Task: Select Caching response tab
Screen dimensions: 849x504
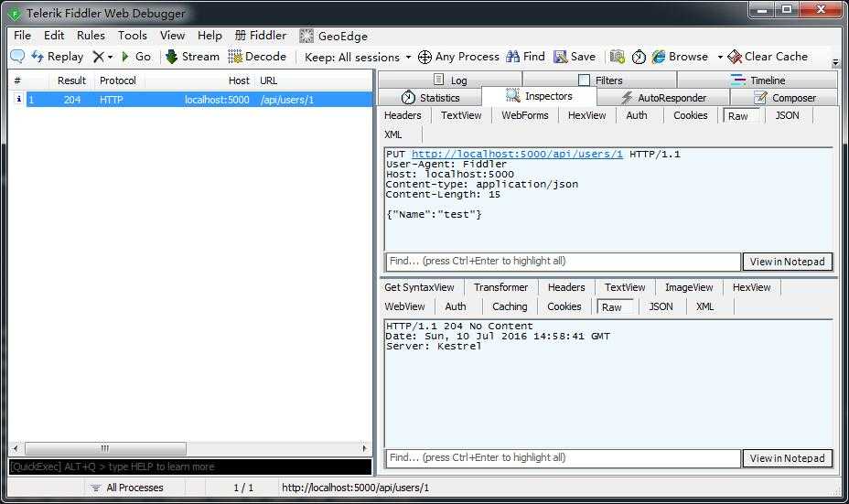Action: (x=510, y=306)
